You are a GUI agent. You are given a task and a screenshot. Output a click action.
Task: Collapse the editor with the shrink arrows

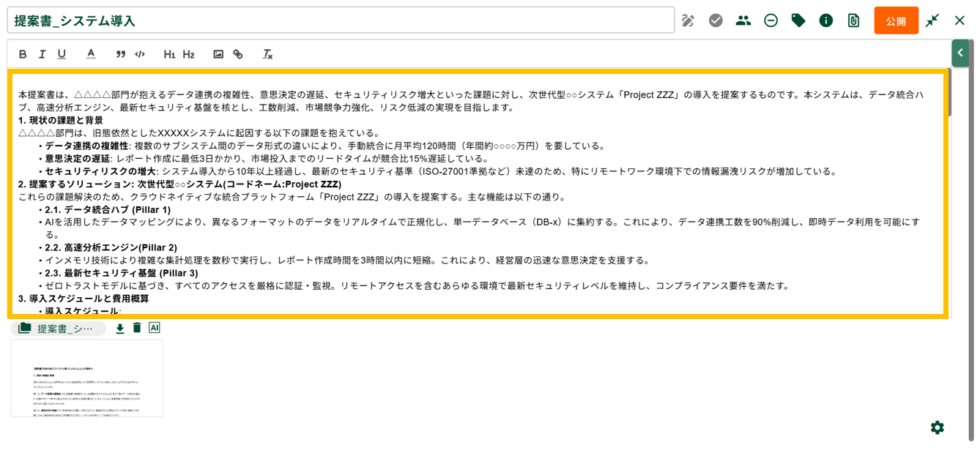click(932, 20)
